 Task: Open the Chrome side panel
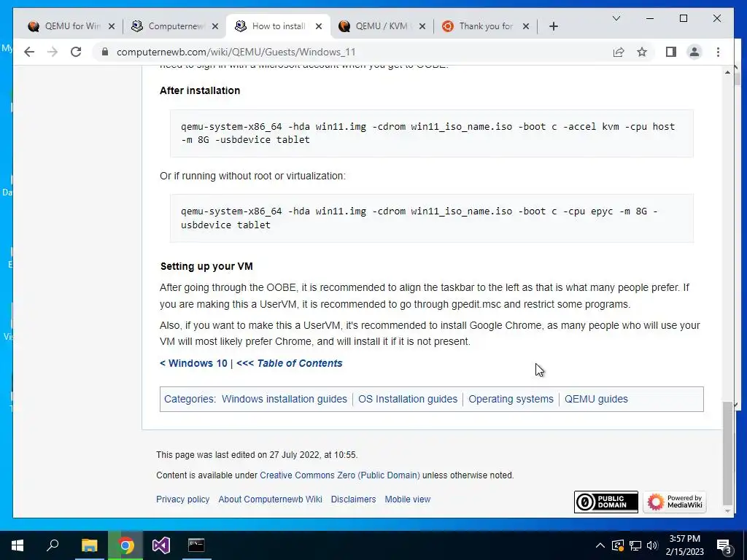671,52
